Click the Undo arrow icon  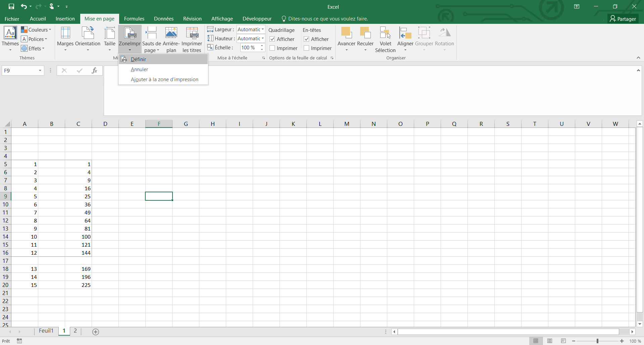pos(23,6)
